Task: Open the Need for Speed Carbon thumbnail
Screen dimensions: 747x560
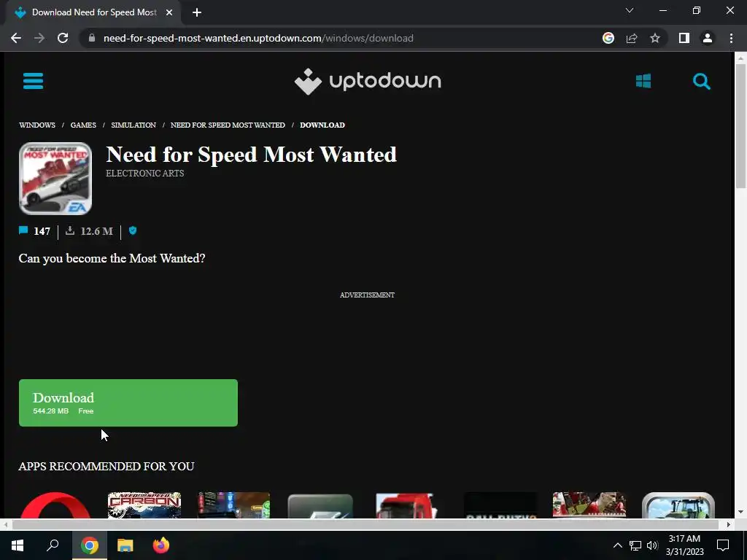Action: 144,505
